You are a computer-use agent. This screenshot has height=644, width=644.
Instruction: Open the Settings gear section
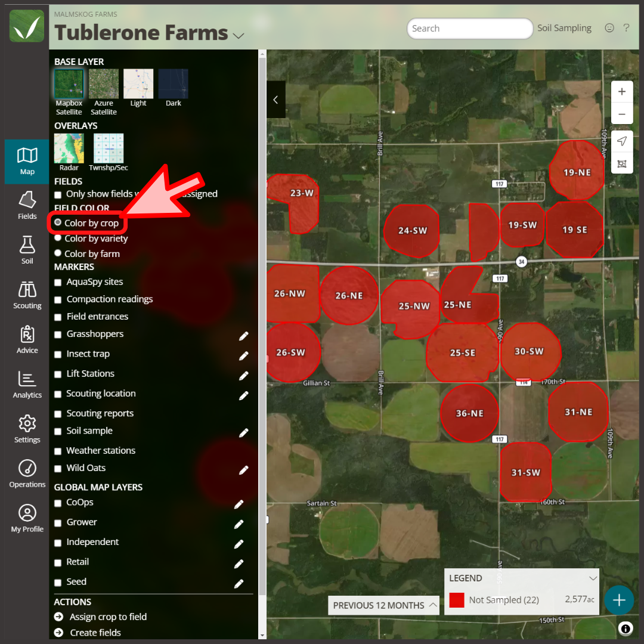click(27, 429)
